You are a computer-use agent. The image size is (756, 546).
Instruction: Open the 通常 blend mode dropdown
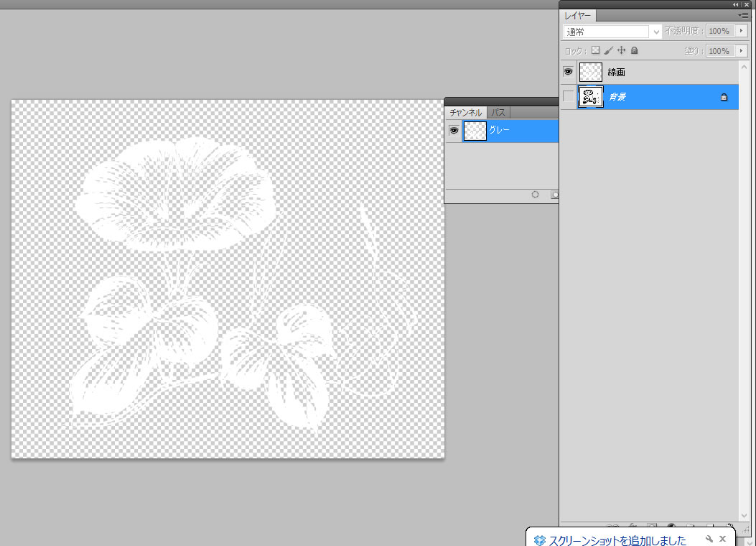(613, 32)
